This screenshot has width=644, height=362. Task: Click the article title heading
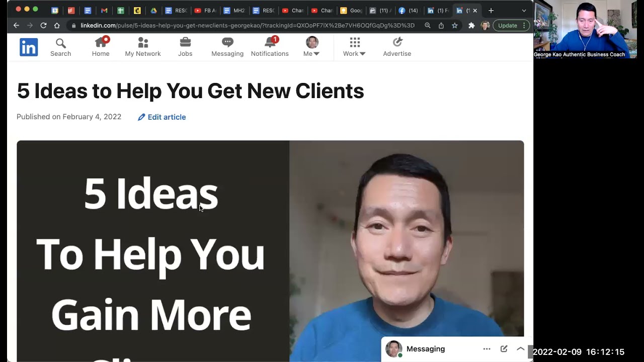(190, 91)
